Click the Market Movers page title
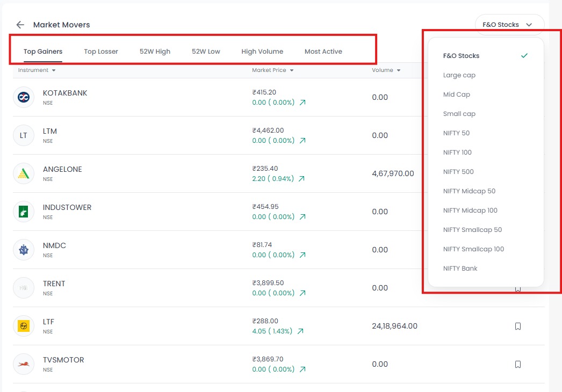This screenshot has height=392, width=562. [x=62, y=25]
